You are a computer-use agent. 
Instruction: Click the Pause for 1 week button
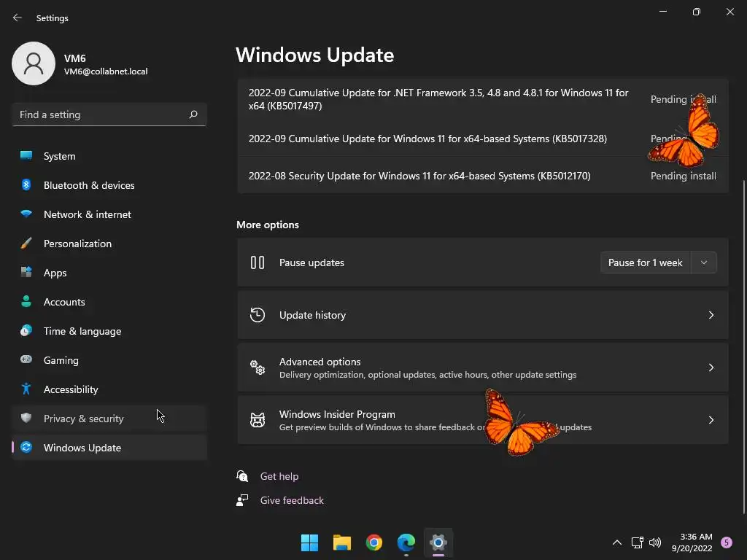point(646,262)
